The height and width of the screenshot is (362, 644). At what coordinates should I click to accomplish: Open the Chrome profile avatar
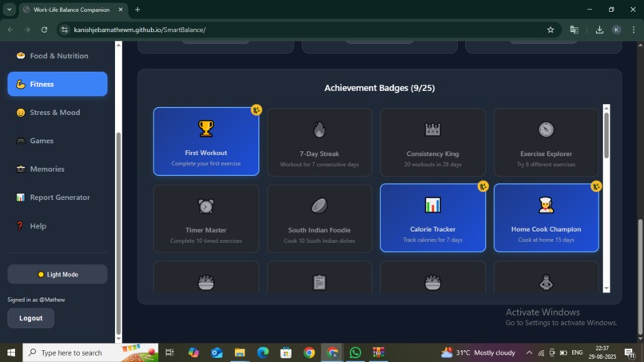[616, 30]
